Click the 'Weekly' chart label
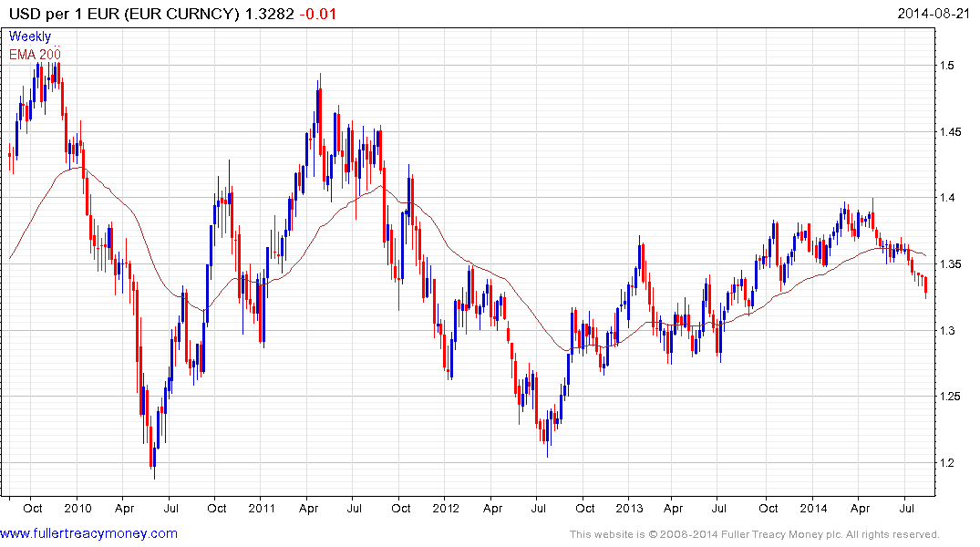Image resolution: width=980 pixels, height=547 pixels. point(30,36)
